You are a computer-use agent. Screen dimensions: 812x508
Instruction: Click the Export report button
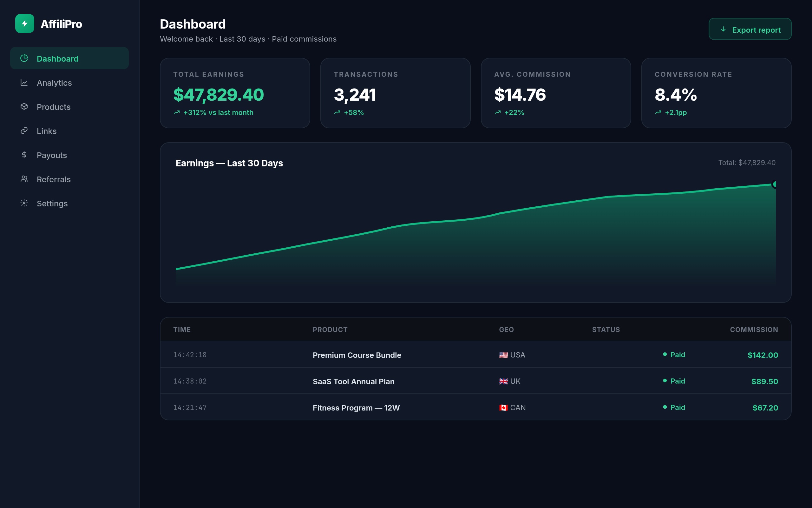[x=750, y=29]
